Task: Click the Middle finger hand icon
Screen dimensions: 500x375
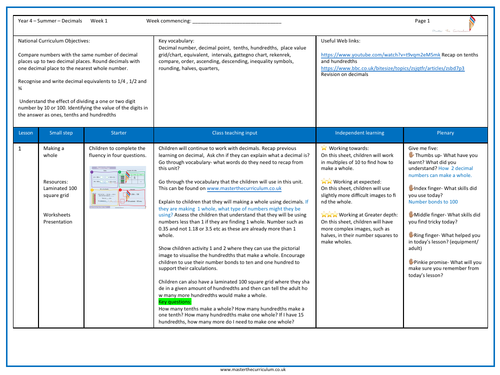Action: tap(411, 215)
